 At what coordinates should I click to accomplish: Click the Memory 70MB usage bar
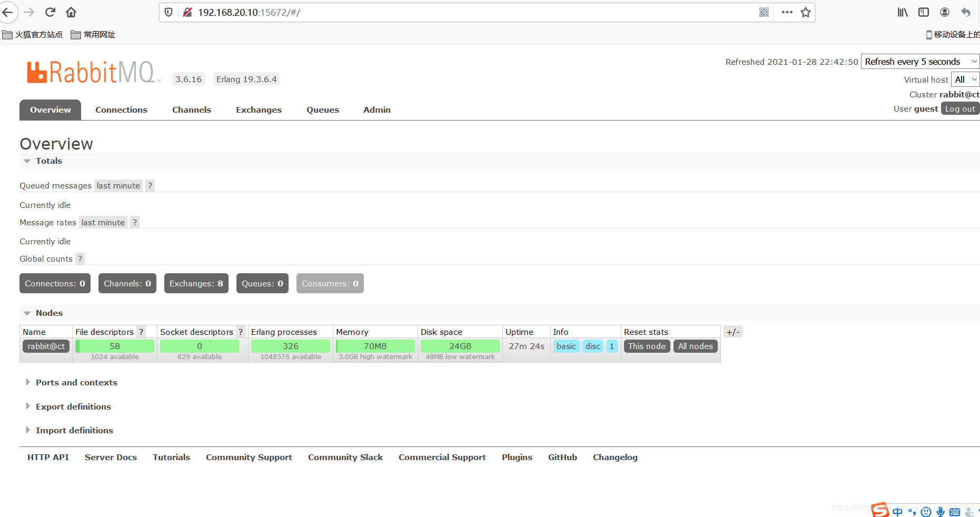click(375, 346)
